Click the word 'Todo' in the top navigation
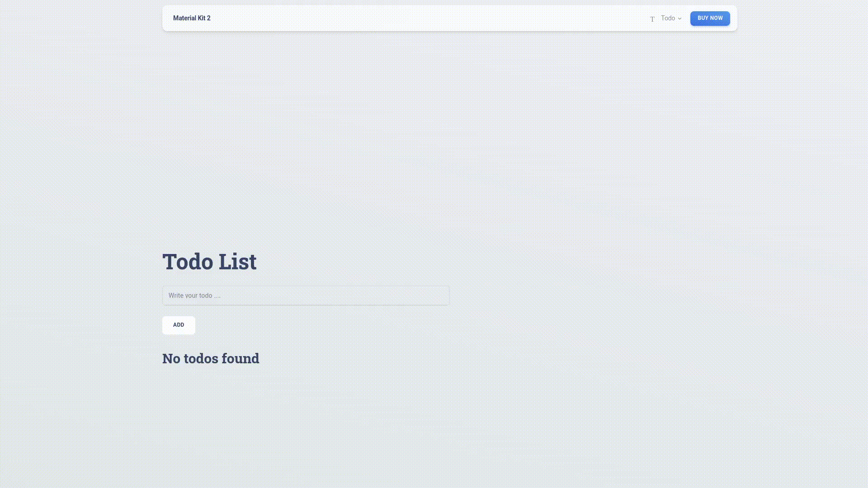This screenshot has width=868, height=488. [x=668, y=18]
